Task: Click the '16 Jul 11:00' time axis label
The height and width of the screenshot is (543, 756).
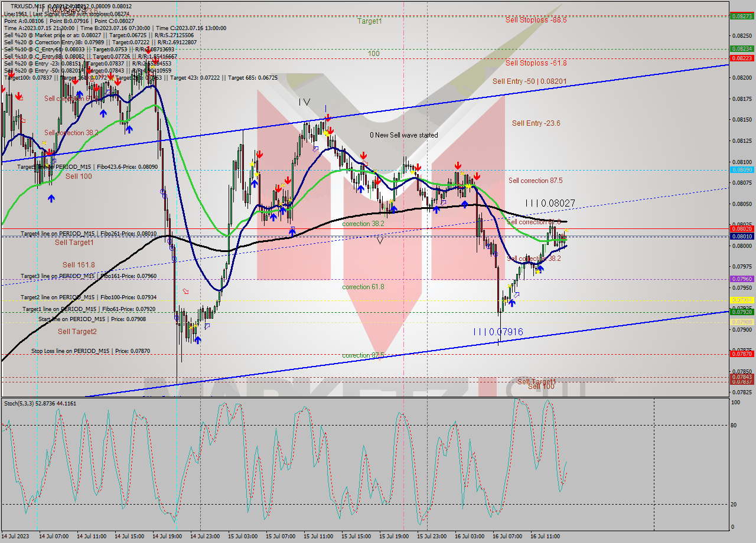Action: coord(545,537)
